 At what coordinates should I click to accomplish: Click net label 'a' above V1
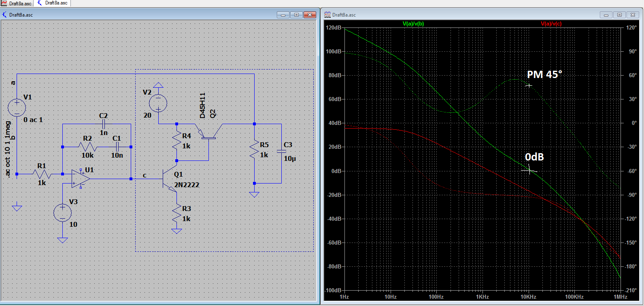(x=13, y=83)
